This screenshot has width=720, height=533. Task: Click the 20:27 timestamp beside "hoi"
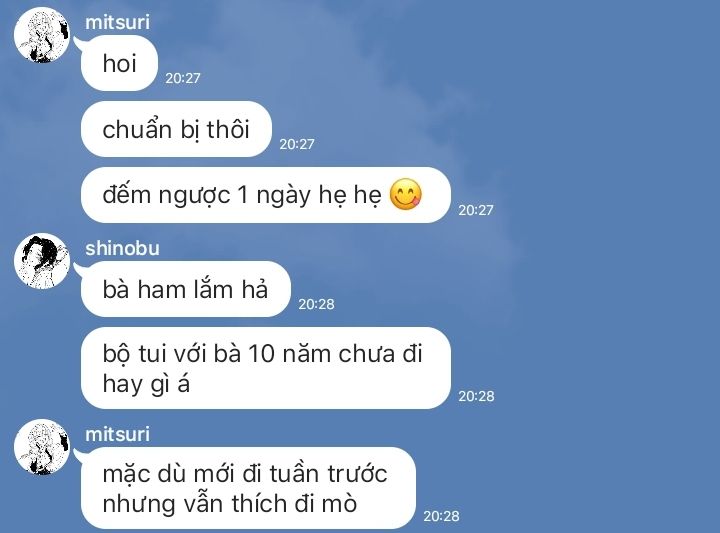(x=183, y=78)
